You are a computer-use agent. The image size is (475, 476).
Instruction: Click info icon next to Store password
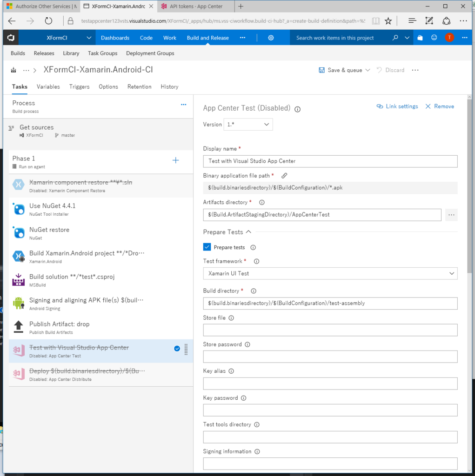248,344
